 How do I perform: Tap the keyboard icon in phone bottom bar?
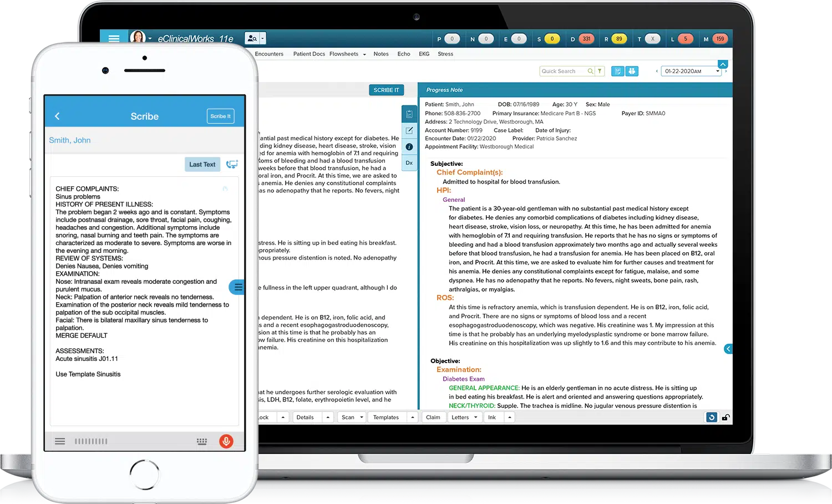(x=202, y=441)
